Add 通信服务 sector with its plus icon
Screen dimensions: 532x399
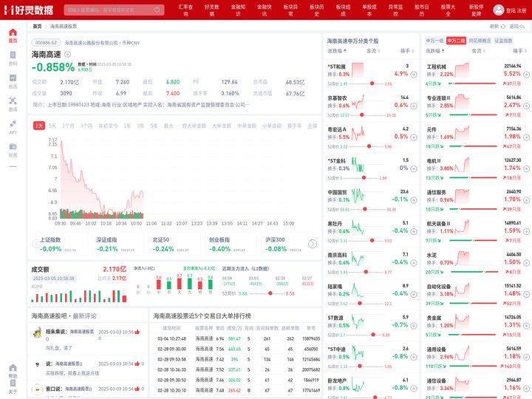[526, 200]
